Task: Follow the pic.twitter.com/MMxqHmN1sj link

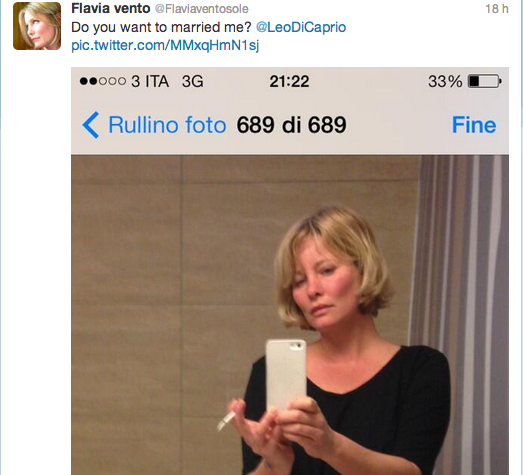Action: click(x=165, y=45)
